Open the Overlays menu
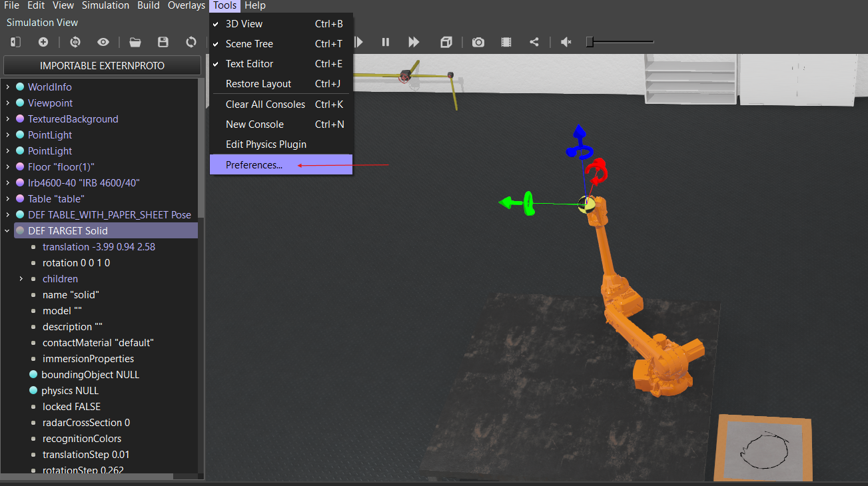 click(x=186, y=5)
